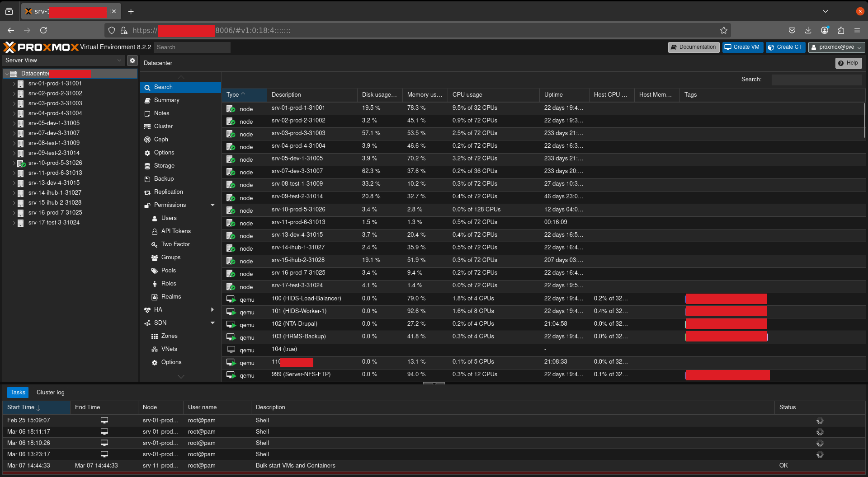Click the Proxmox logo
This screenshot has height=477, width=868.
point(41,47)
